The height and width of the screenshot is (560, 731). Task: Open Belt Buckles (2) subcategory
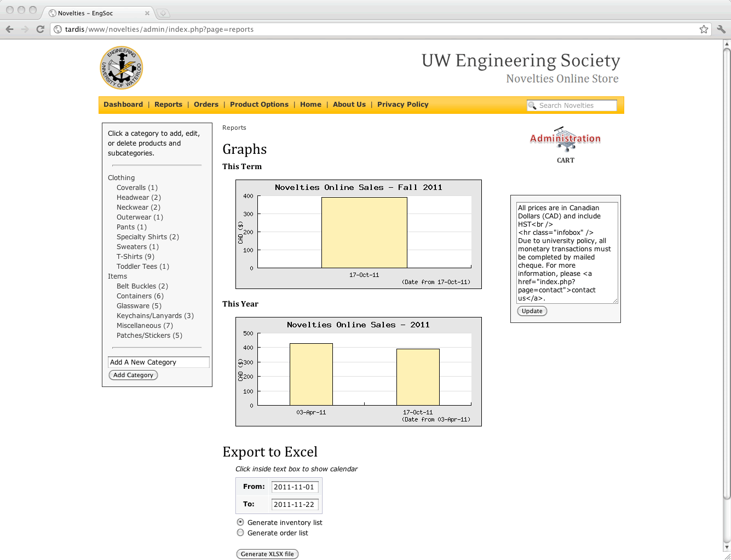(x=142, y=286)
